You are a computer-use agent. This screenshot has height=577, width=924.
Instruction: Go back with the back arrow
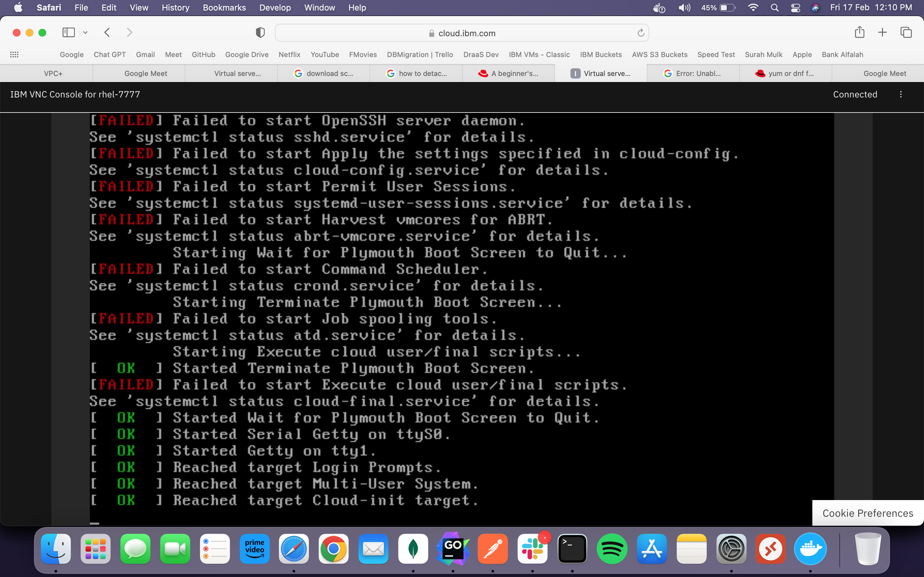(x=107, y=32)
